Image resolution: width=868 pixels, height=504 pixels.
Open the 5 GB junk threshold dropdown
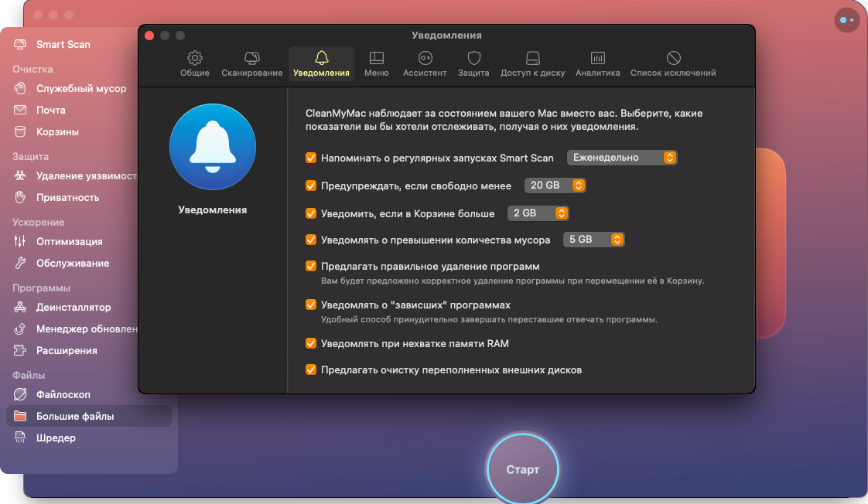[x=593, y=240]
